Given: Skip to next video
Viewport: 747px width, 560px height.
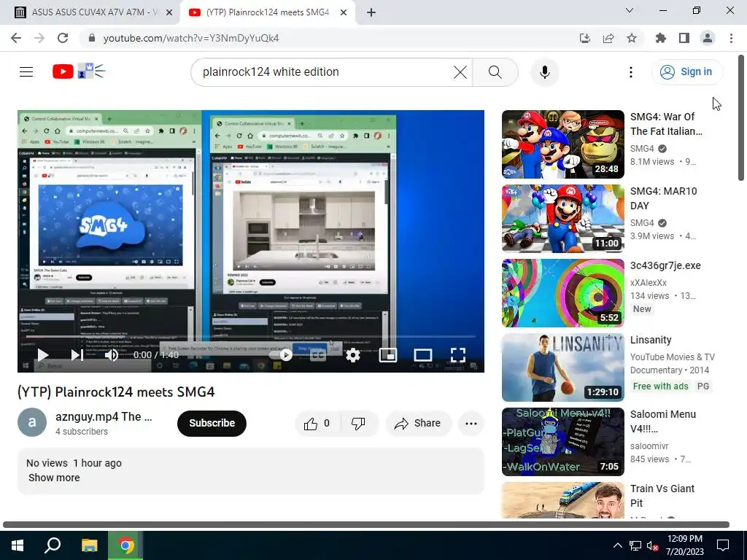Looking at the screenshot, I should 77,355.
